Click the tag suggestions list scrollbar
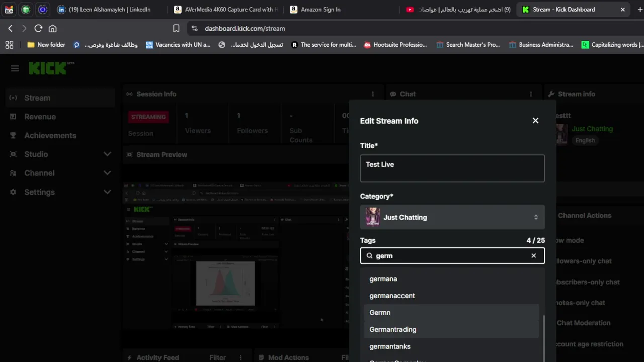 coord(543,338)
